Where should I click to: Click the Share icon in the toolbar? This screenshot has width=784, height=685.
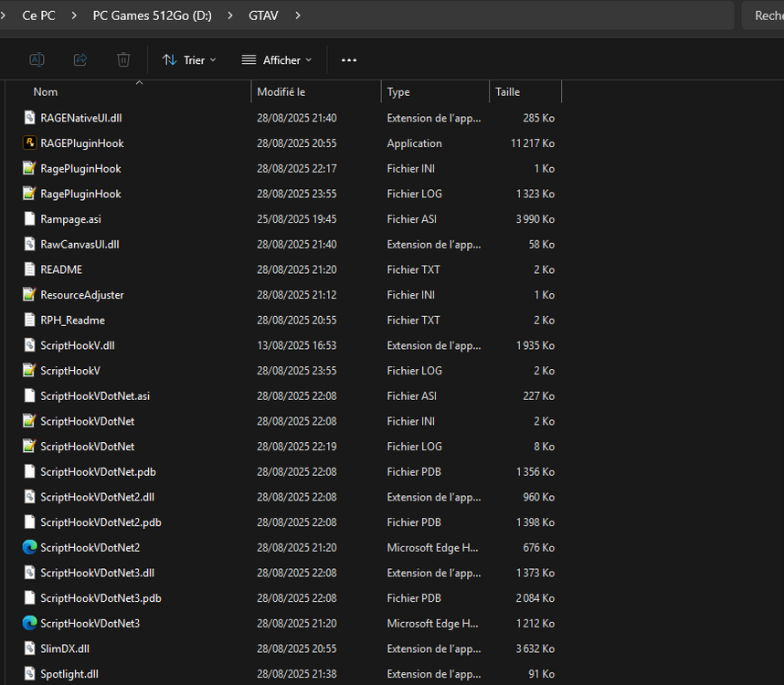79,58
